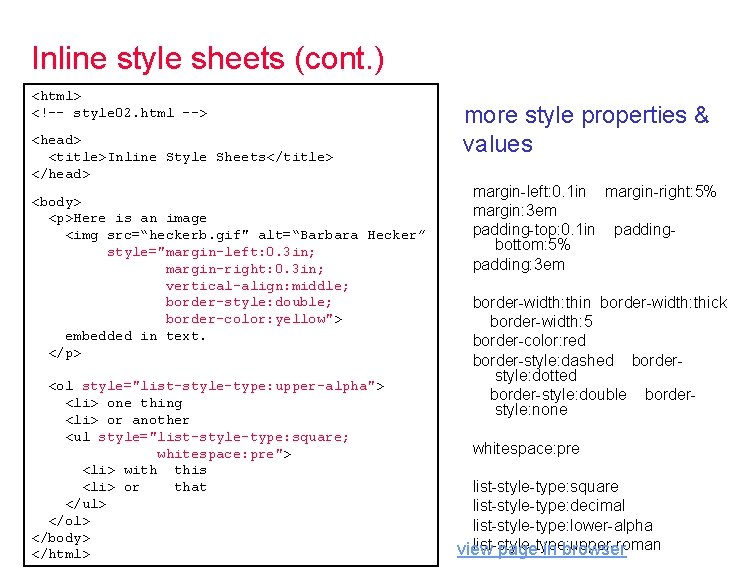This screenshot has height=576, width=756.
Task: Click the "margin-left:0.1in" property text
Action: (529, 192)
